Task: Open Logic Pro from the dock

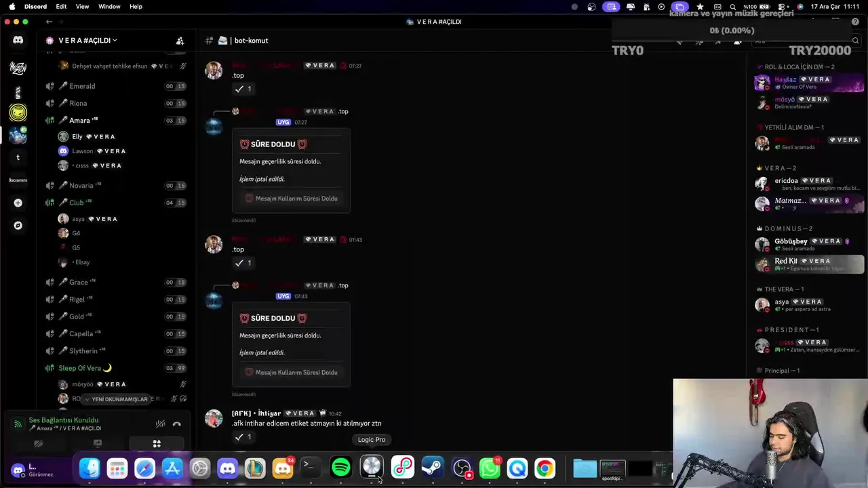Action: (372, 467)
